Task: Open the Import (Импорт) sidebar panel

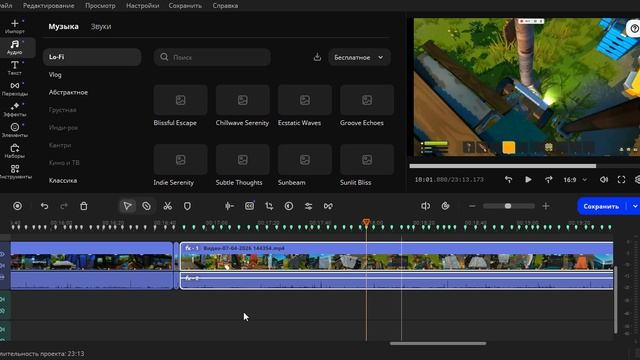Action: 15,26
